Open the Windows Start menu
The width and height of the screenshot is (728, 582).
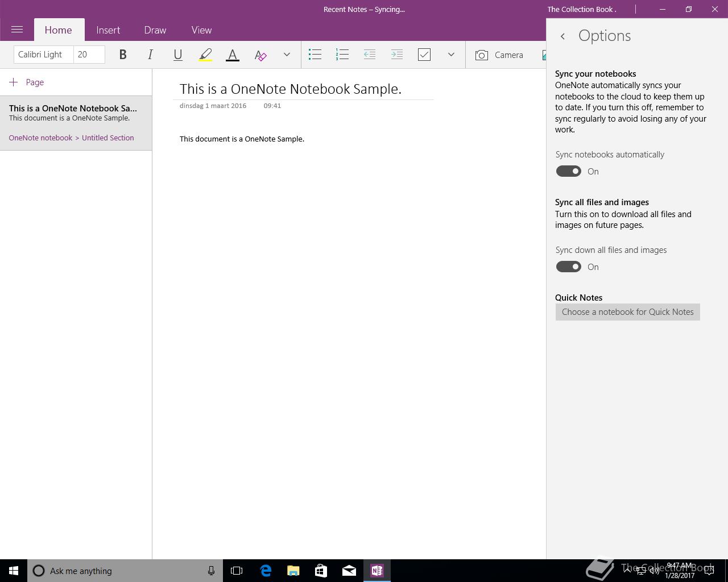click(x=14, y=571)
